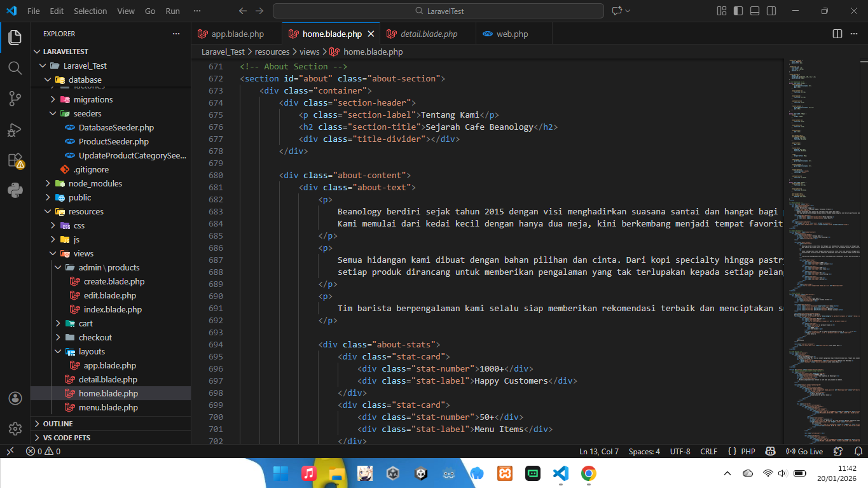The image size is (868, 488).
Task: Open the Manage settings gear
Action: 15,428
